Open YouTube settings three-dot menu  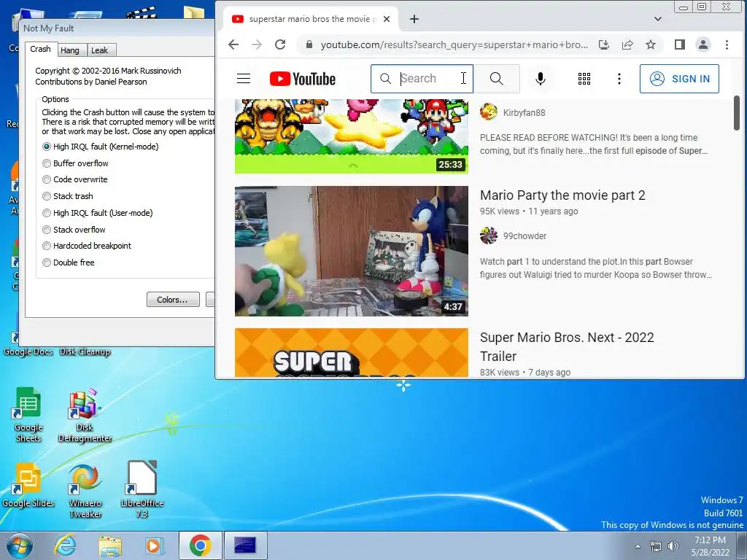click(x=619, y=79)
